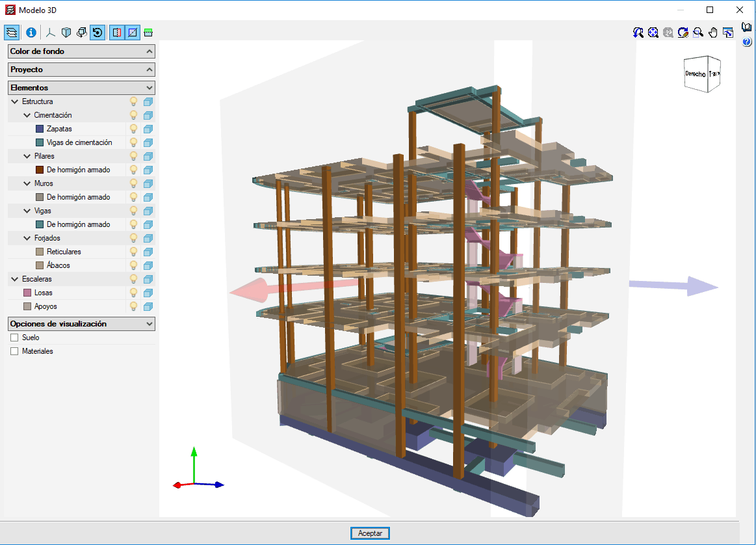
Task: Click the export window view icon
Action: [728, 33]
